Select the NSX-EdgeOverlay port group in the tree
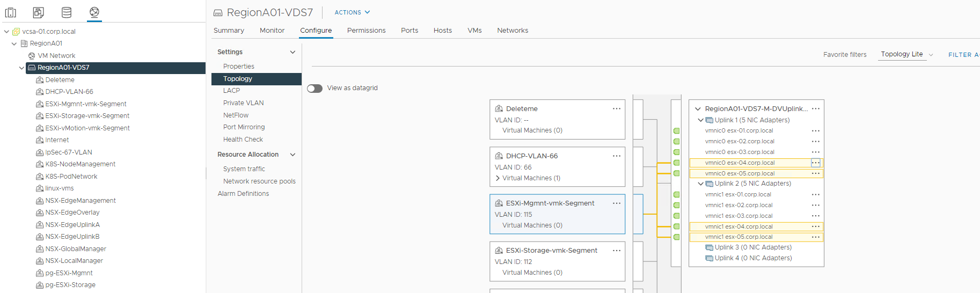 (72, 213)
